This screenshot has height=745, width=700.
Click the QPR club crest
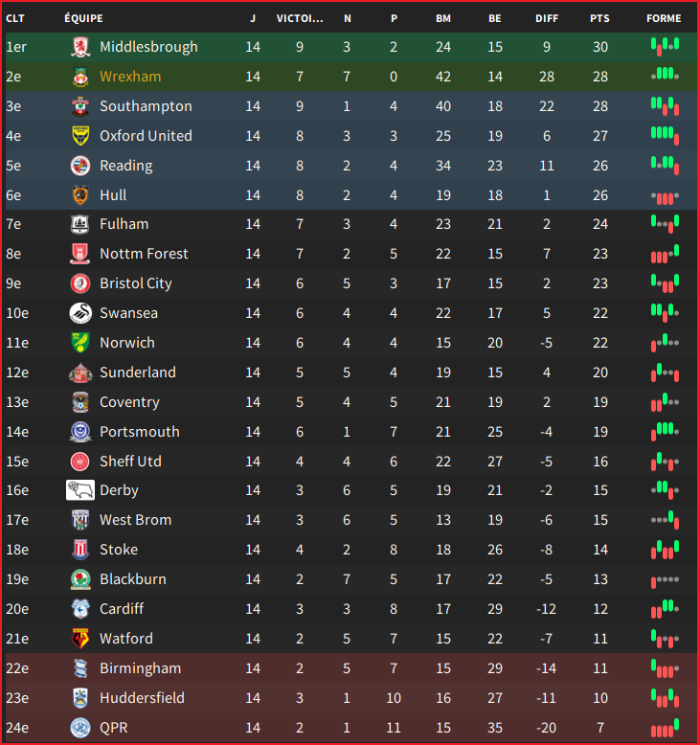pyautogui.click(x=80, y=728)
